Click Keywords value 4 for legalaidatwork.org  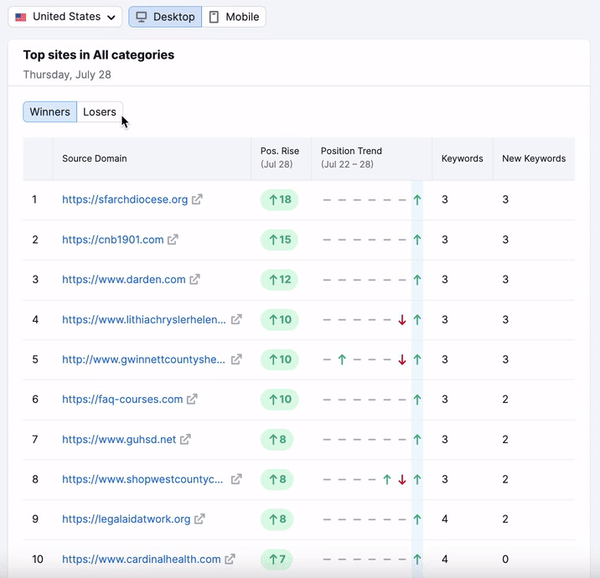(445, 519)
